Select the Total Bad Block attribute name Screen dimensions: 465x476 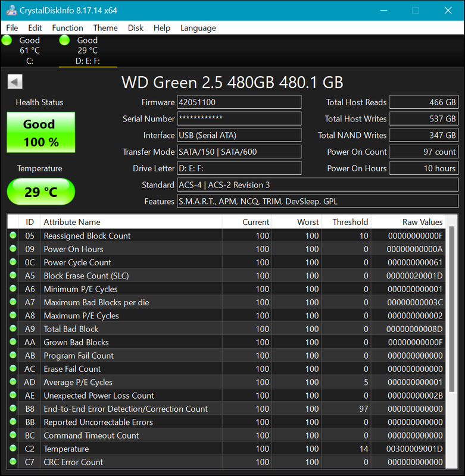pyautogui.click(x=71, y=329)
